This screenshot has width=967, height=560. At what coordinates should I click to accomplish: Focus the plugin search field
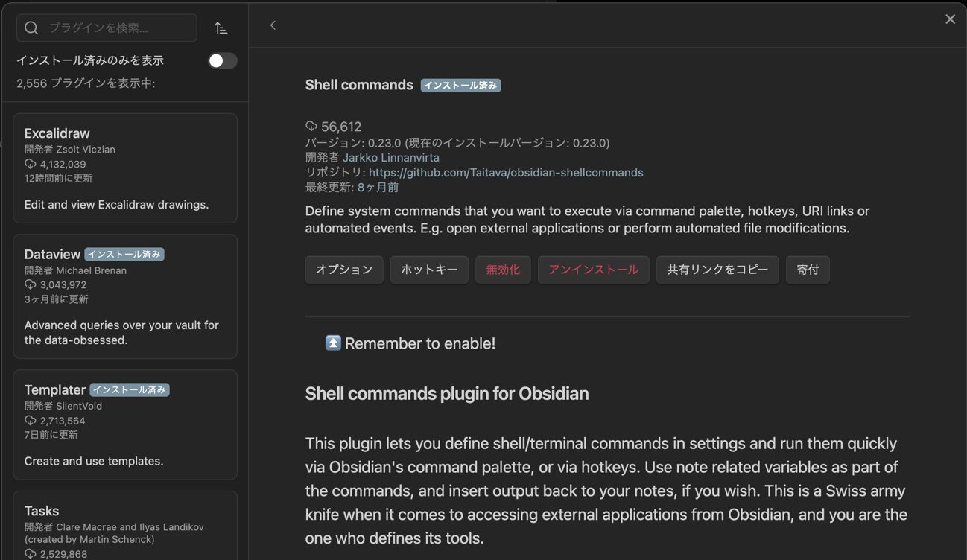coord(119,28)
